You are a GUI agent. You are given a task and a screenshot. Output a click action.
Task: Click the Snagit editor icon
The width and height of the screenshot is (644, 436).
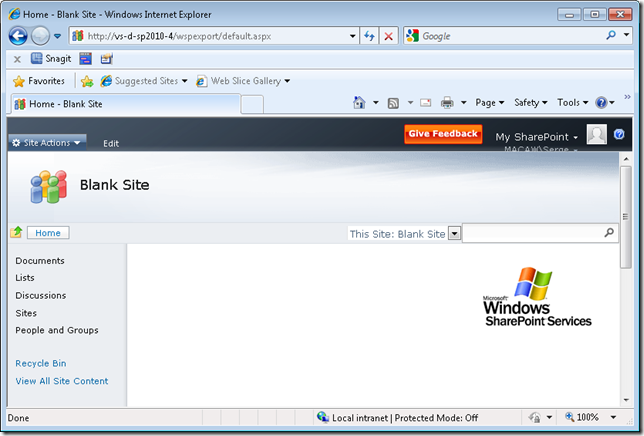pyautogui.click(x=106, y=59)
